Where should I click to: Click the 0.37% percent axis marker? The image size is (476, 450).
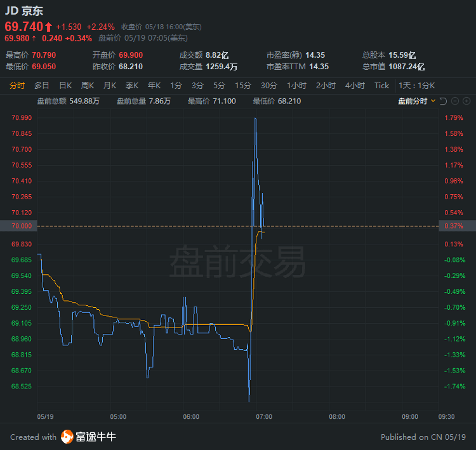[457, 226]
